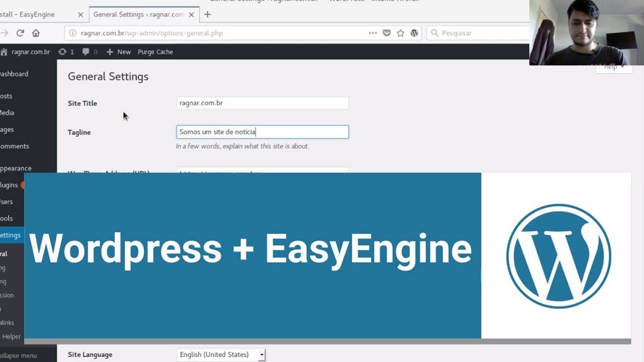Click the 'In a few words' description text
This screenshot has height=362, width=644.
[243, 146]
